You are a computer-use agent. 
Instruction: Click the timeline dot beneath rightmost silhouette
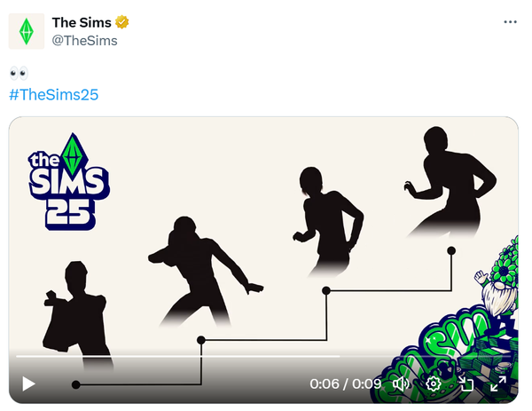(x=451, y=250)
